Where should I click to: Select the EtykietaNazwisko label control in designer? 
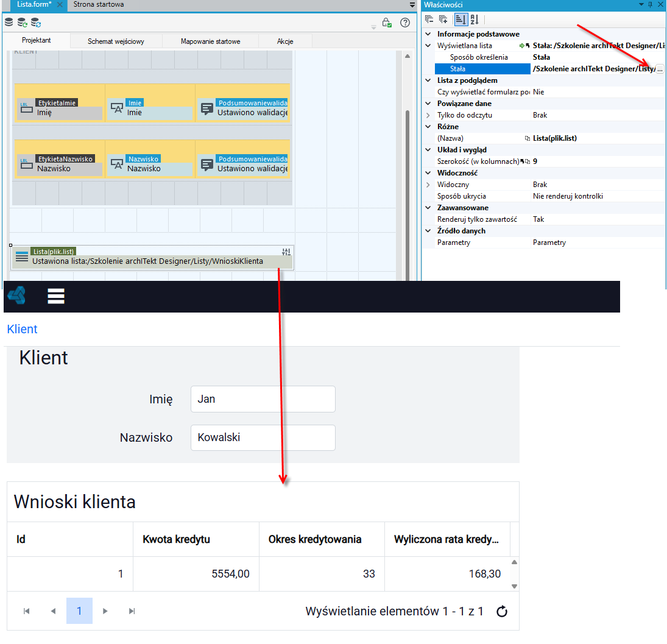pyautogui.click(x=60, y=164)
